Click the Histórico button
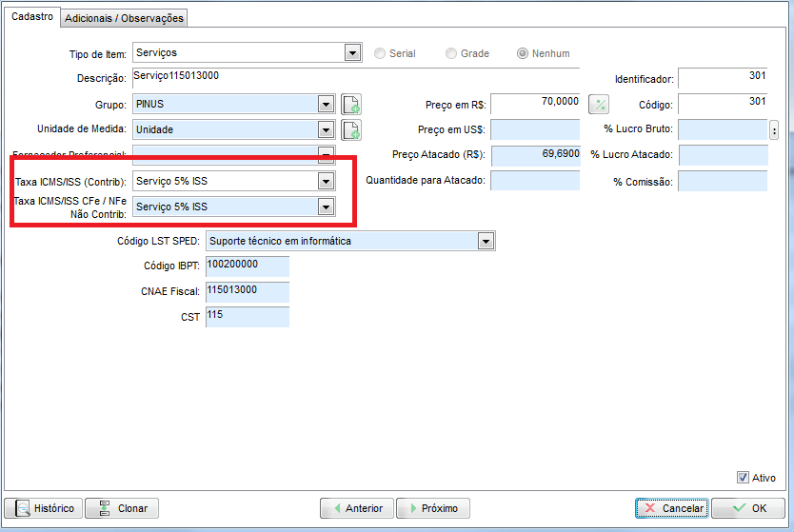Viewport: 794px width, 532px height. pyautogui.click(x=44, y=508)
